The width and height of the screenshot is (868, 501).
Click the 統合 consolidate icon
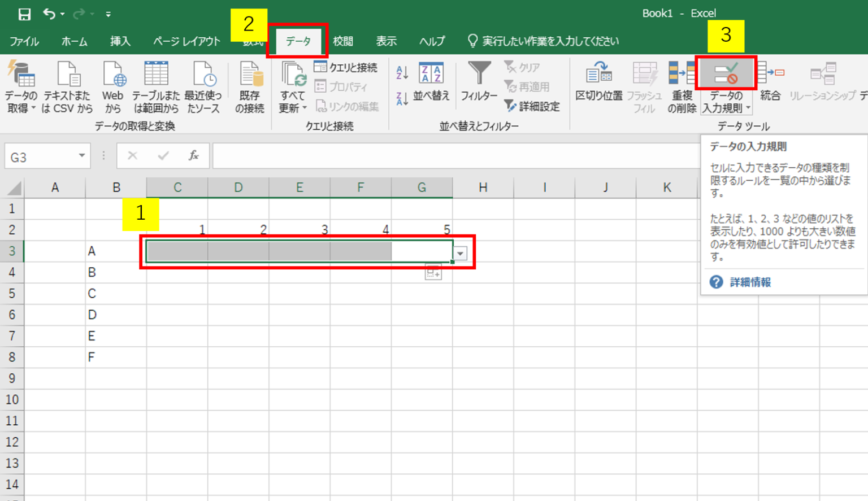(x=770, y=82)
